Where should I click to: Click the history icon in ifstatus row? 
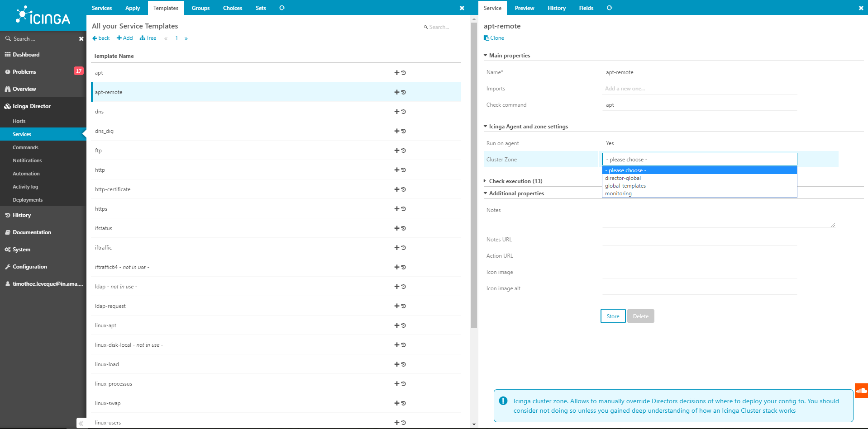(403, 228)
